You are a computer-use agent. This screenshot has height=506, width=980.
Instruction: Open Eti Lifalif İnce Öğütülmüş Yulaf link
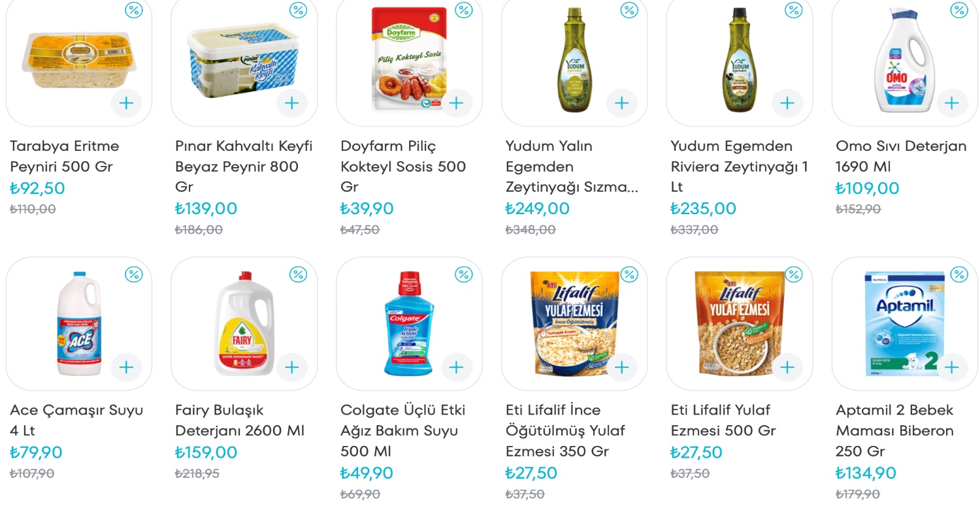click(565, 430)
